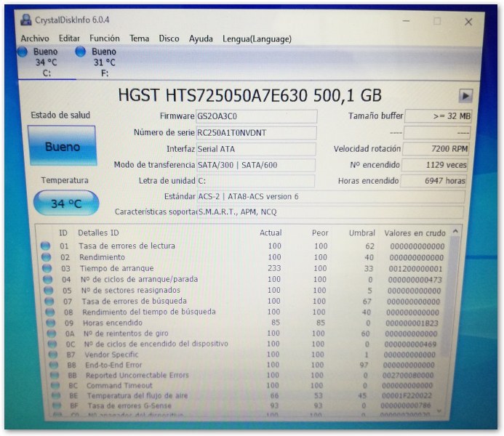Click the Estándar field ACS-2
504x436 pixels.
(330, 196)
